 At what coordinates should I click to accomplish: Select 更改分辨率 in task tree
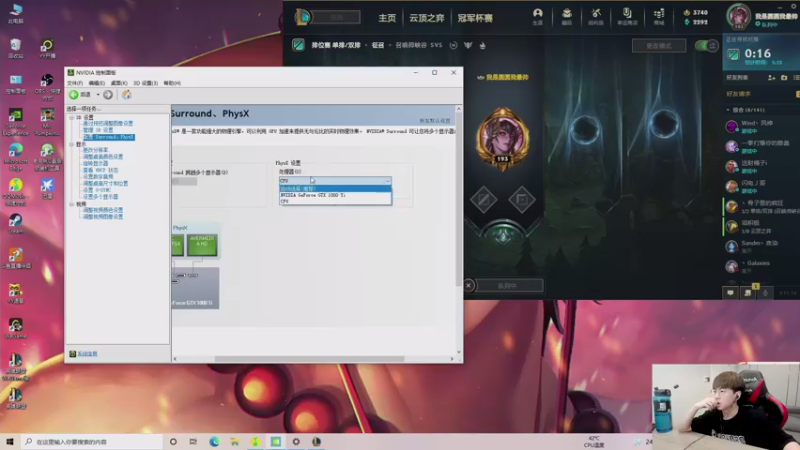click(96, 150)
